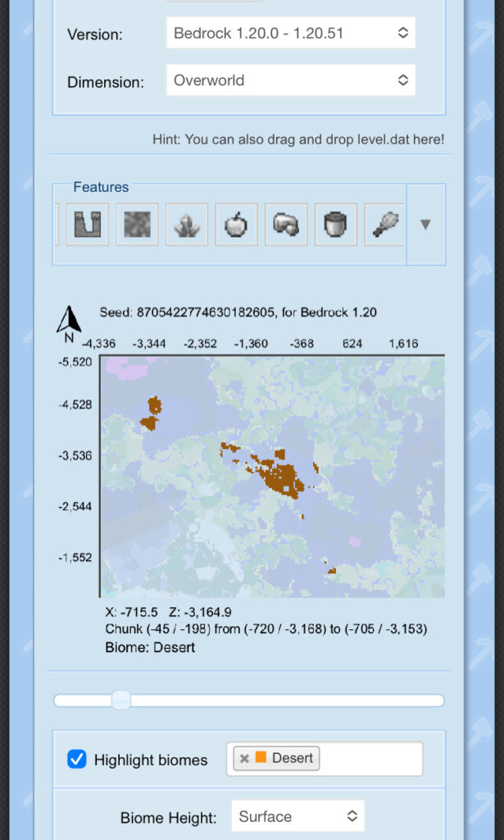This screenshot has width=504, height=840.
Task: Click the X/Z coordinates readout
Action: pyautogui.click(x=169, y=612)
